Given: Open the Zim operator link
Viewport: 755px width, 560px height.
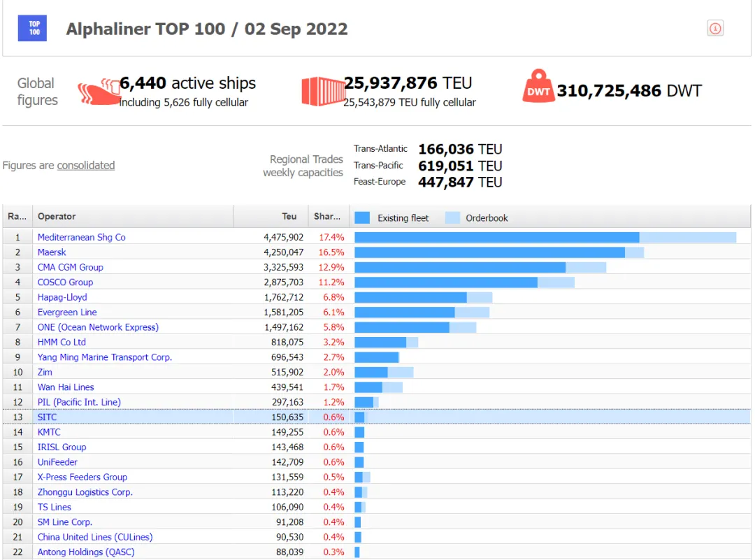Looking at the screenshot, I should (x=45, y=372).
